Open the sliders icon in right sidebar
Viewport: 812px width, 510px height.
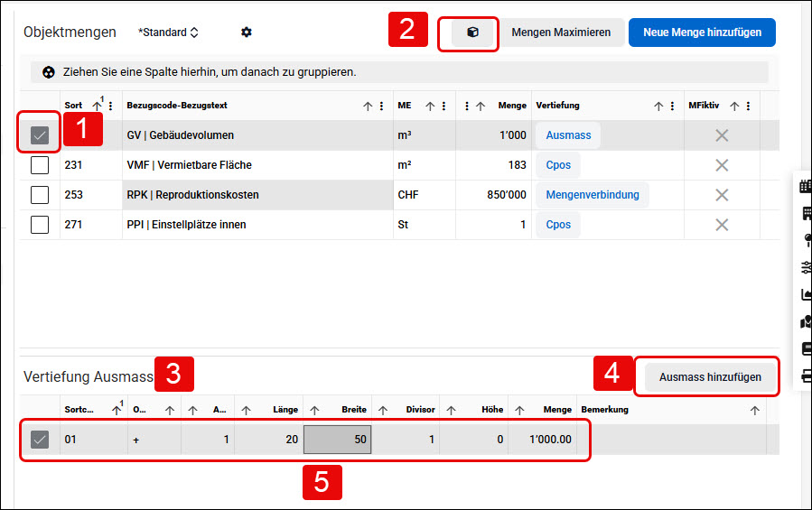[807, 267]
